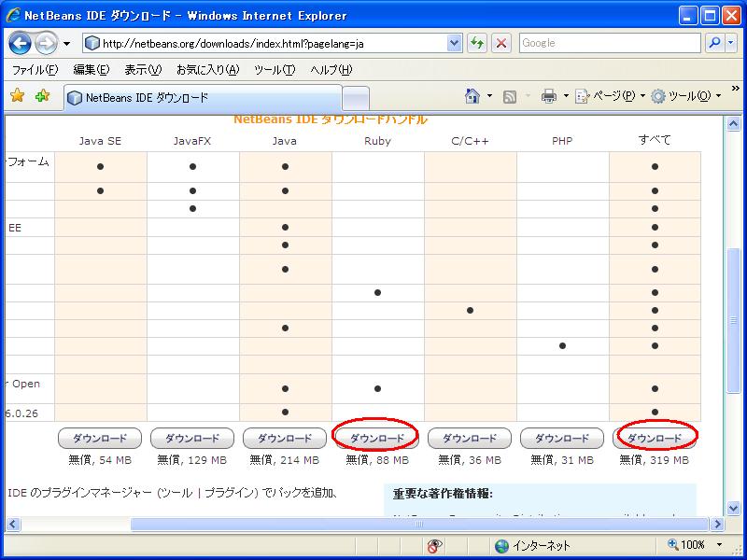Screen dimensions: 747x560
Task: Open the ヘルプ(H) menu
Action: (331, 70)
